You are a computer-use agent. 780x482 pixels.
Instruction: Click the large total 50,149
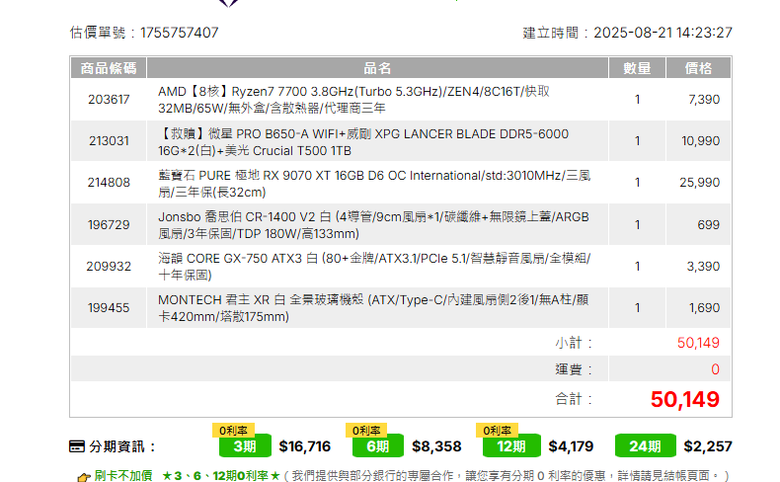685,399
